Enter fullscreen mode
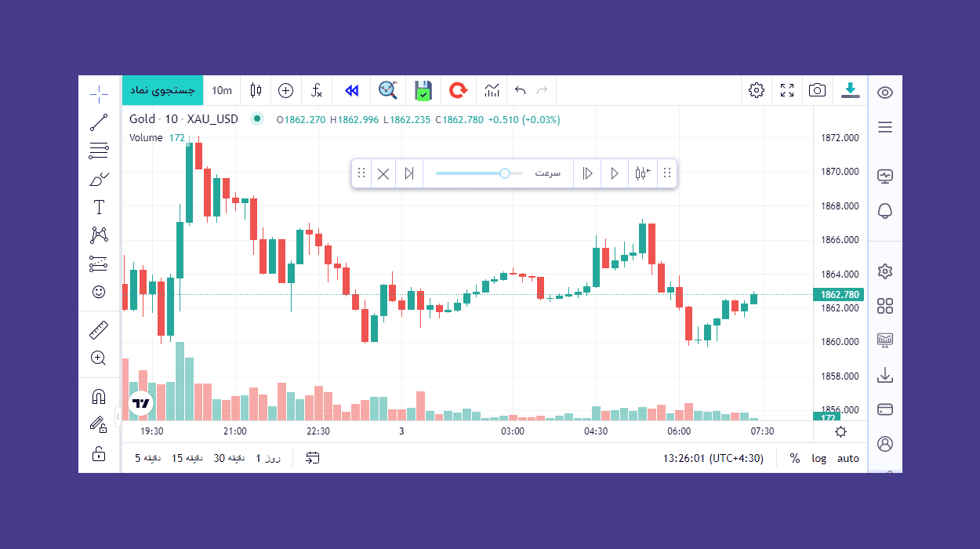The width and height of the screenshot is (980, 549). pyautogui.click(x=787, y=90)
